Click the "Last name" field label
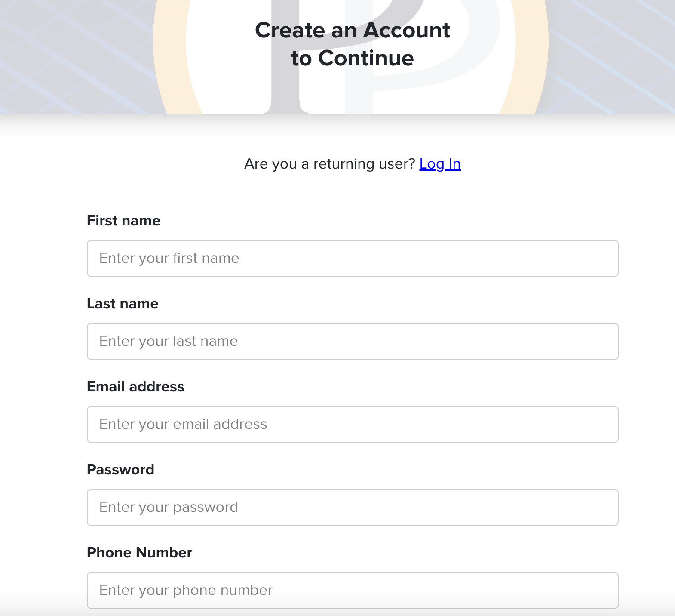Viewport: 675px width, 616px height. [123, 304]
